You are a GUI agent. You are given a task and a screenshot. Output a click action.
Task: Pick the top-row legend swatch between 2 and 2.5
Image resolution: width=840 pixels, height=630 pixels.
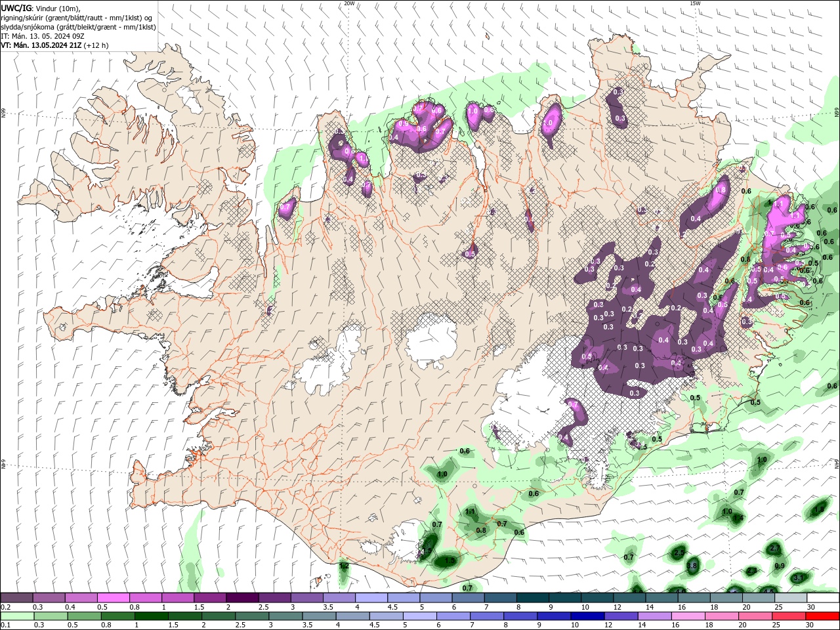(x=242, y=598)
